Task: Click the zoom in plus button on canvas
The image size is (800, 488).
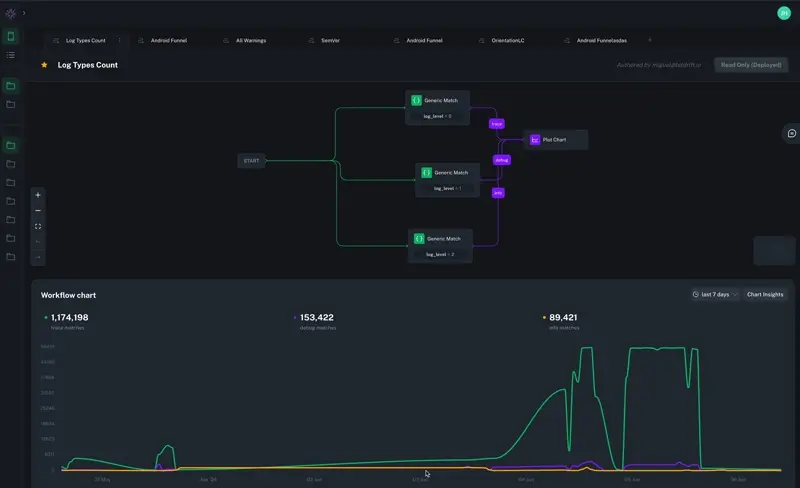Action: [x=38, y=195]
